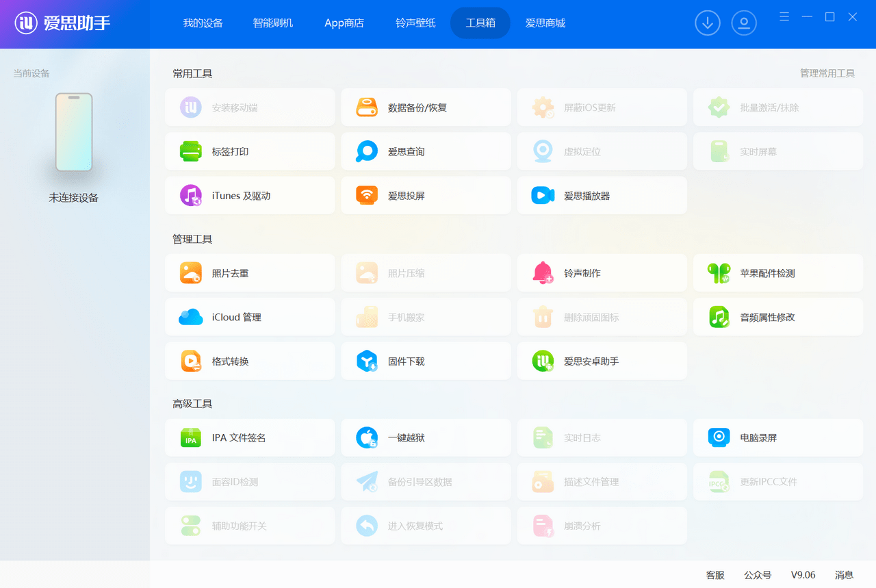Switch to the 我的设备 tab
876x588 pixels.
click(x=203, y=23)
